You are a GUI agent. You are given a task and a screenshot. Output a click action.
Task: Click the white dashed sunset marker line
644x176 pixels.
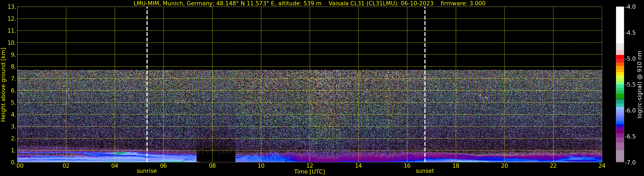coord(425,85)
